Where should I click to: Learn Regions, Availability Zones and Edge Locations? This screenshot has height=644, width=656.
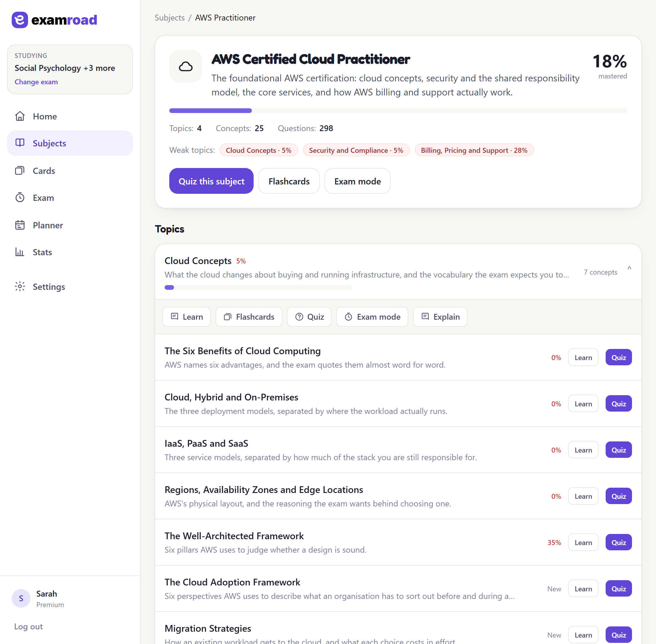583,496
